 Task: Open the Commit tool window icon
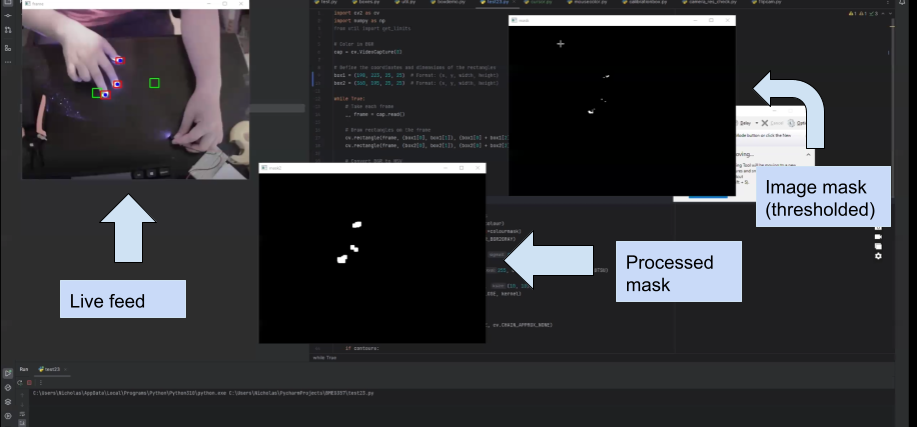coord(8,15)
